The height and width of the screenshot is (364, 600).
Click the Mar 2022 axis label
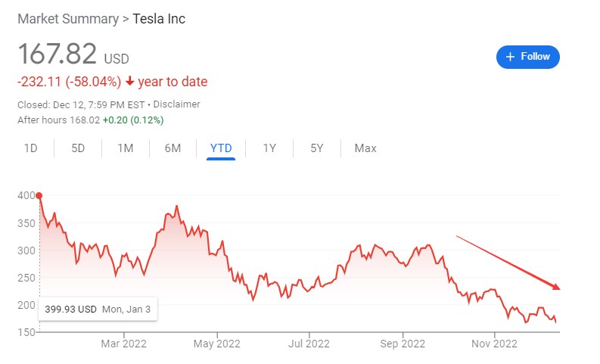[x=123, y=344]
